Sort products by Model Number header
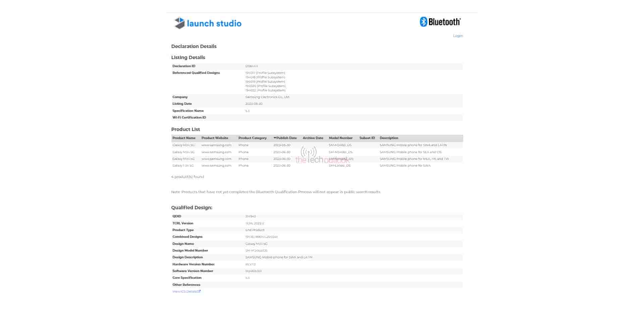Screen dimensions: 644x309 pos(340,138)
